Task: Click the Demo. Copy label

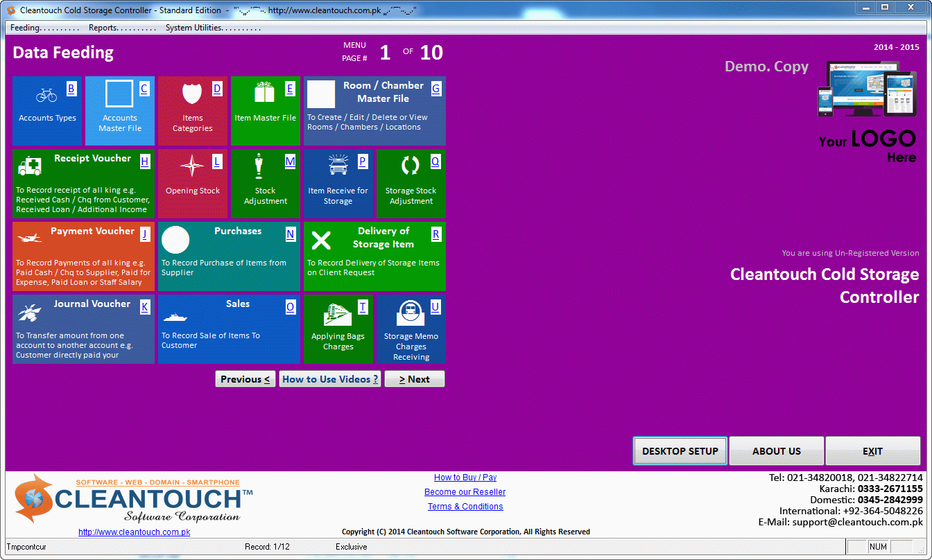Action: pyautogui.click(x=766, y=67)
